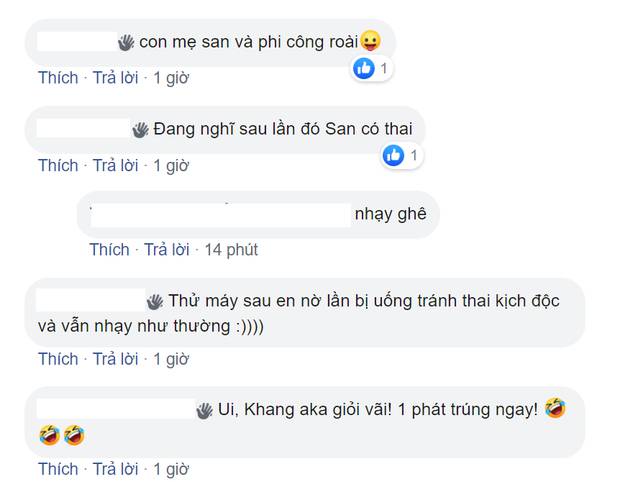
Task: Click waving hand icon in 'Đang nghĩ' comment
Action: [x=139, y=129]
